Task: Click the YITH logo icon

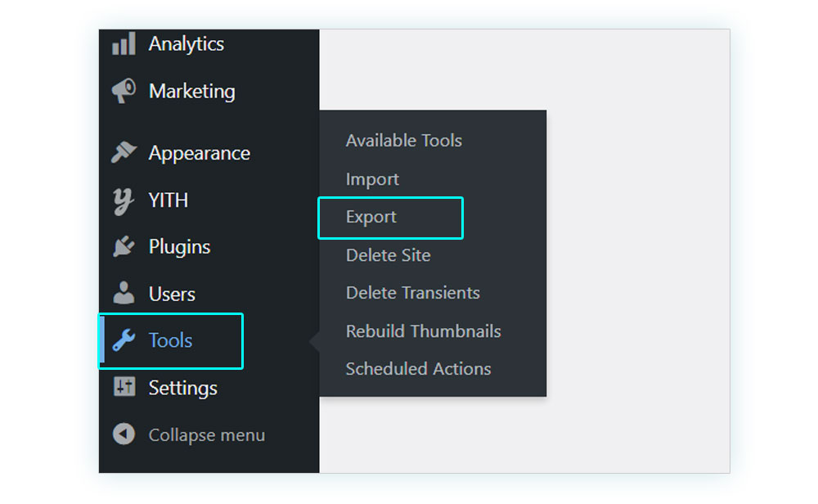Action: click(x=124, y=201)
